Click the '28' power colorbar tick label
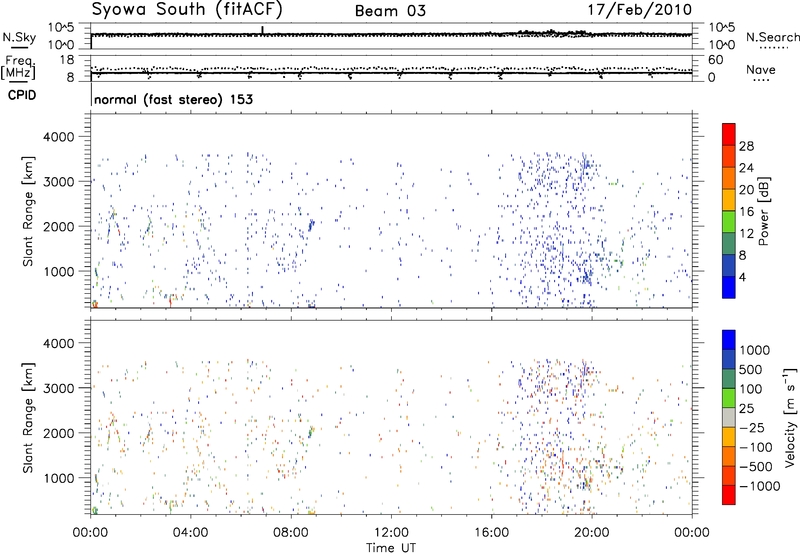Screen dimensions: 800x554 (x=746, y=146)
